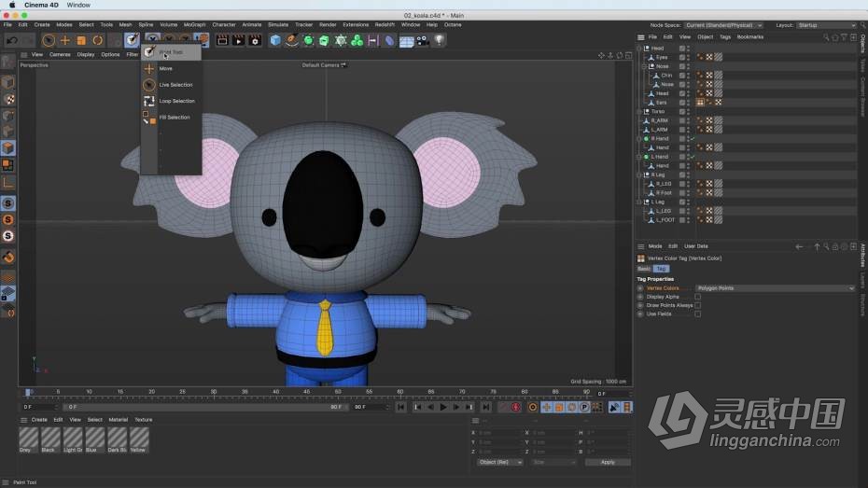Toggle the Display Alpha checkbox
The height and width of the screenshot is (488, 868).
pos(697,297)
